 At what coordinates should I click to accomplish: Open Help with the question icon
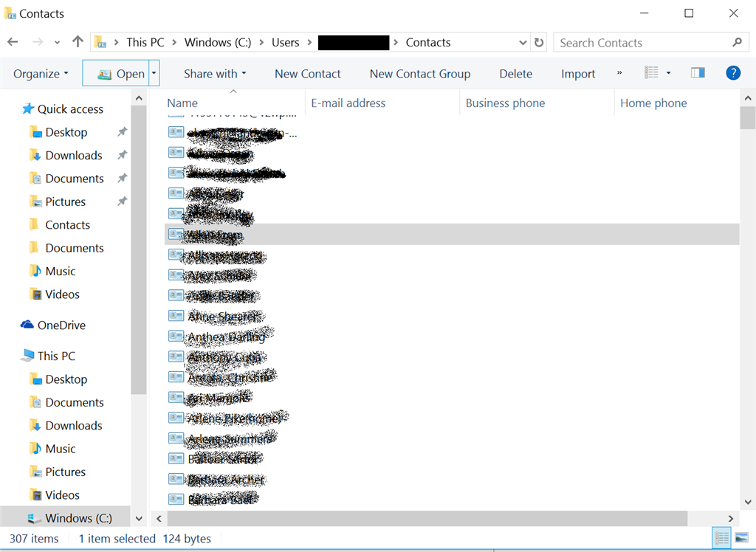pos(733,73)
